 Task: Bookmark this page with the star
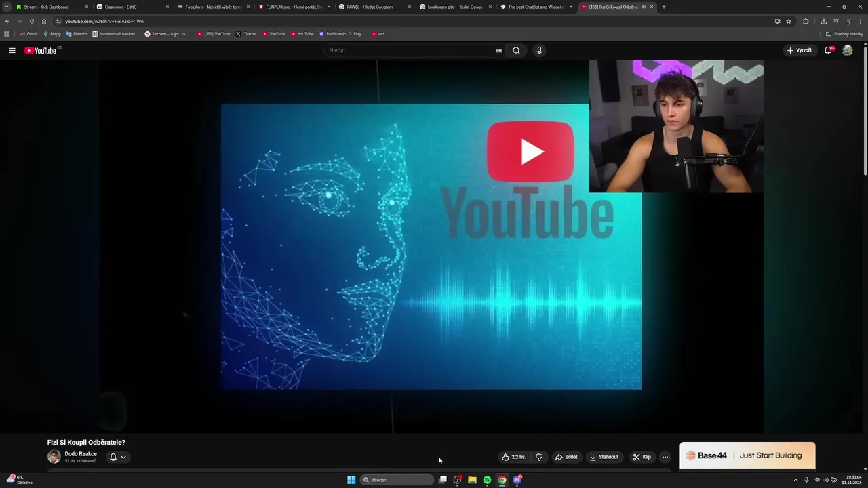789,21
